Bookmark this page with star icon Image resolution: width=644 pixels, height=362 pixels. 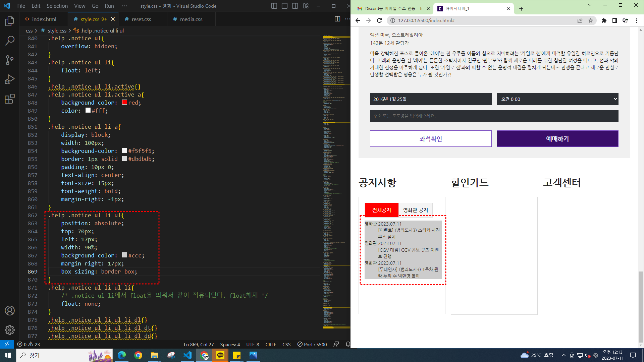pyautogui.click(x=591, y=20)
